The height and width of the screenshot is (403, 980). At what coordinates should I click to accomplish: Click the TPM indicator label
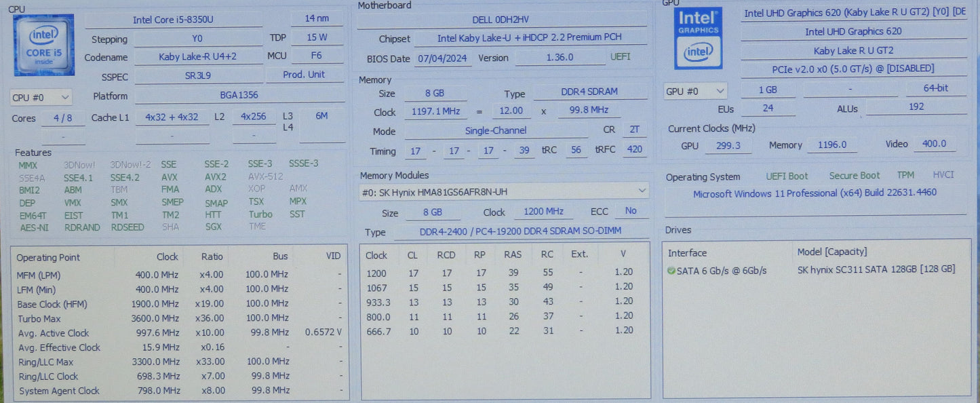click(905, 176)
